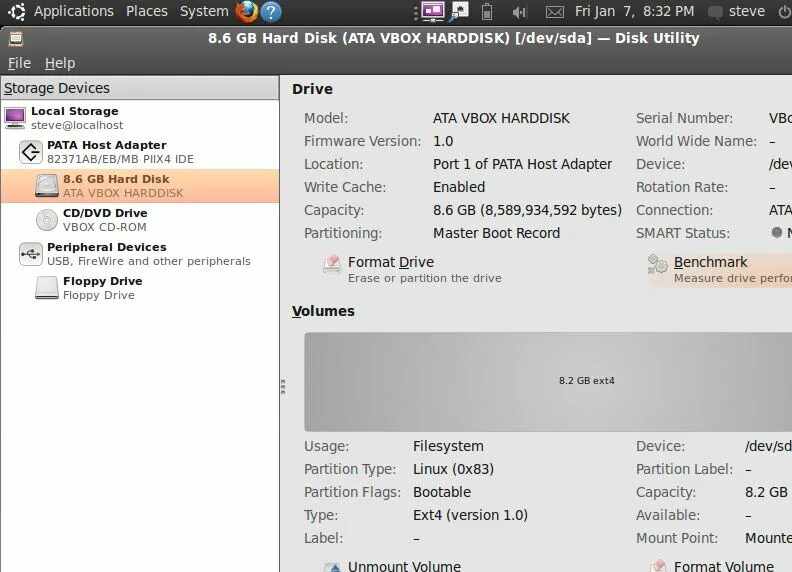Open the network connection tray icon
Screen dimensions: 792x572
(460, 12)
